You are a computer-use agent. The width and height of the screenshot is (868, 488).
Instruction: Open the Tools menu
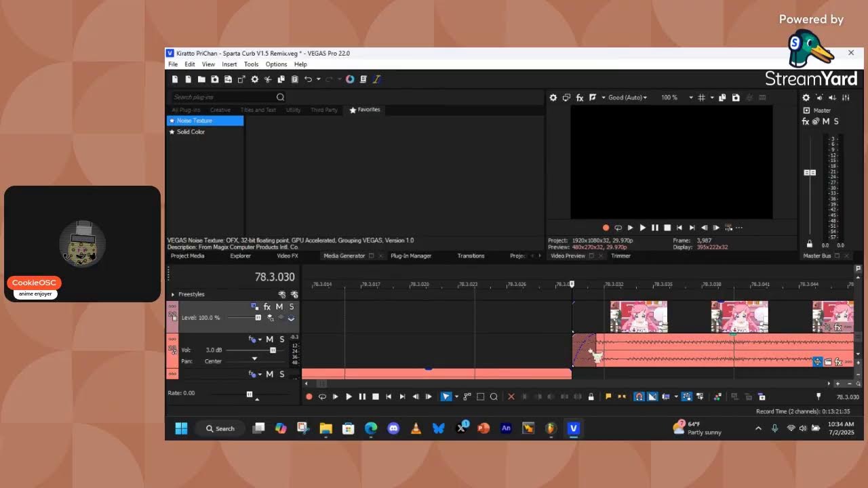tap(251, 64)
